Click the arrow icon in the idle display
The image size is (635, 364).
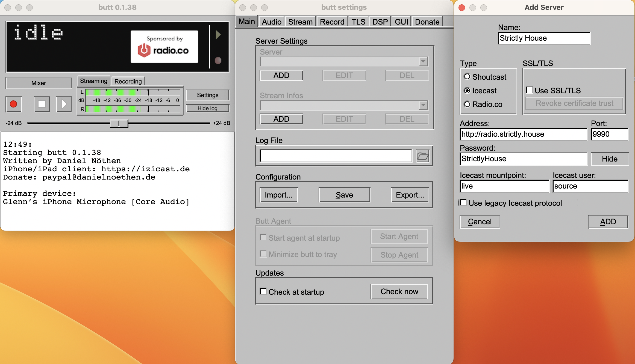[218, 35]
